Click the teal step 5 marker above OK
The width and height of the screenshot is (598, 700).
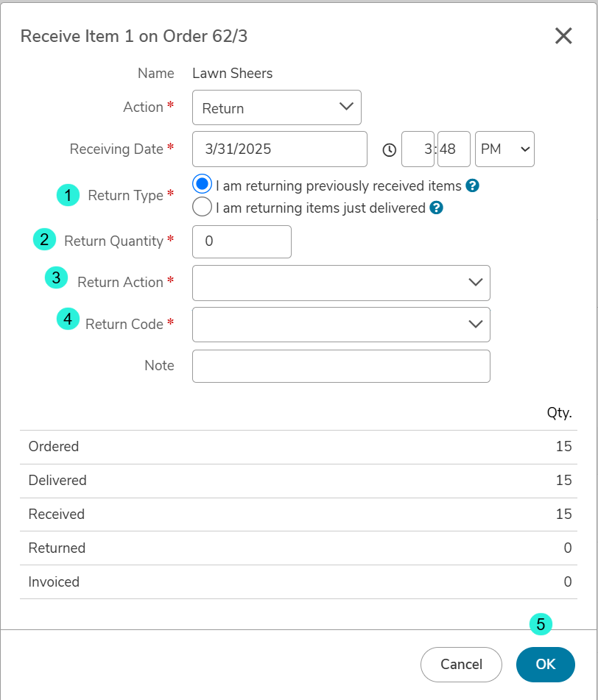coord(541,624)
